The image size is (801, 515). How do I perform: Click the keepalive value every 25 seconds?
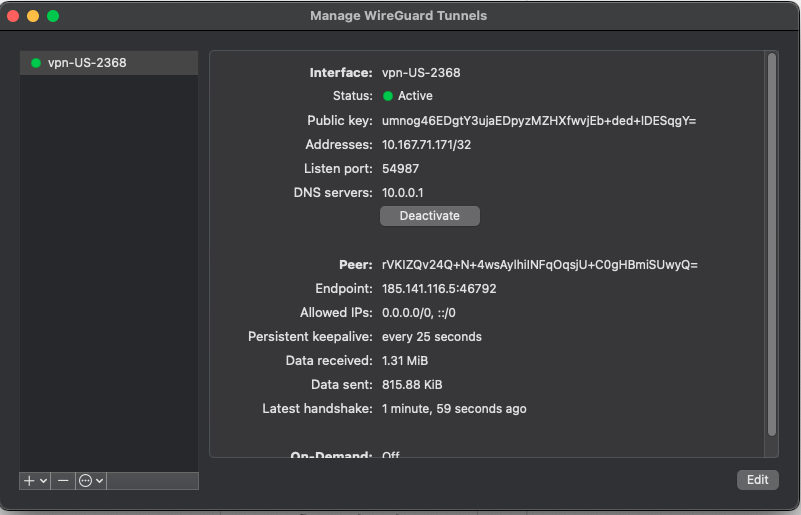pyautogui.click(x=432, y=337)
